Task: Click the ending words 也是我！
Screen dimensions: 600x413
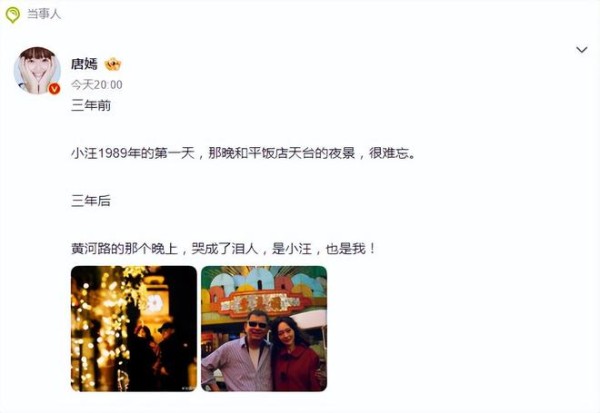Action: 351,248
